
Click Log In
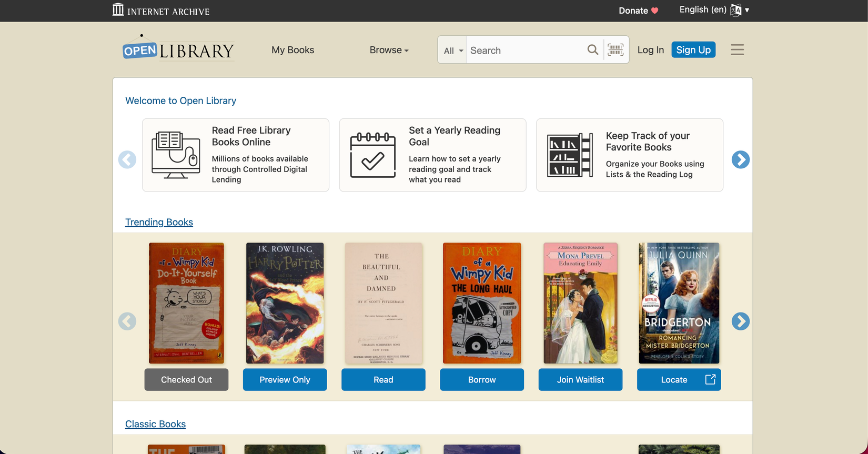pos(650,50)
